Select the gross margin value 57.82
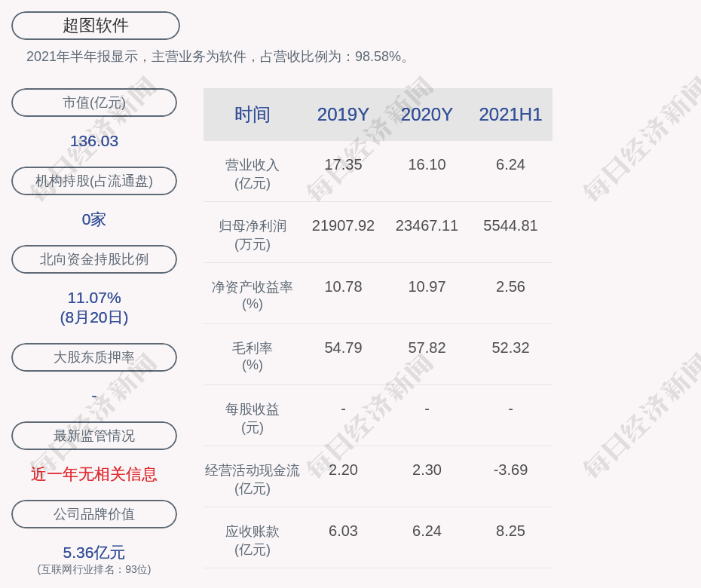Viewport: 701px width, 588px height. tap(427, 348)
